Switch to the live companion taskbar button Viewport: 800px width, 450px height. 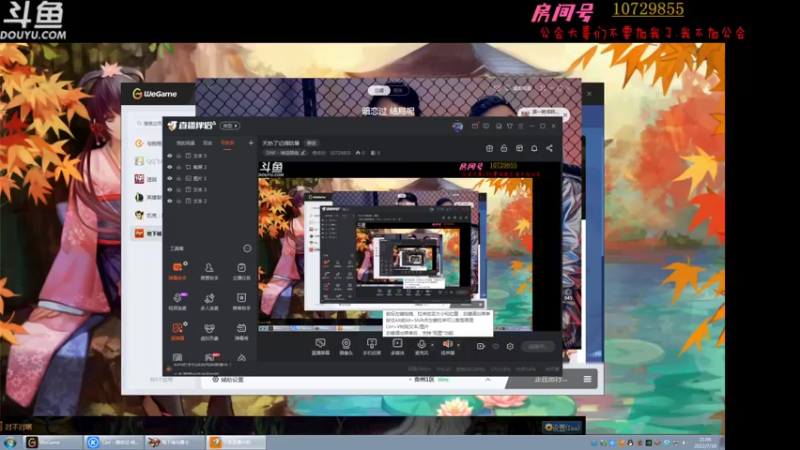[236, 442]
